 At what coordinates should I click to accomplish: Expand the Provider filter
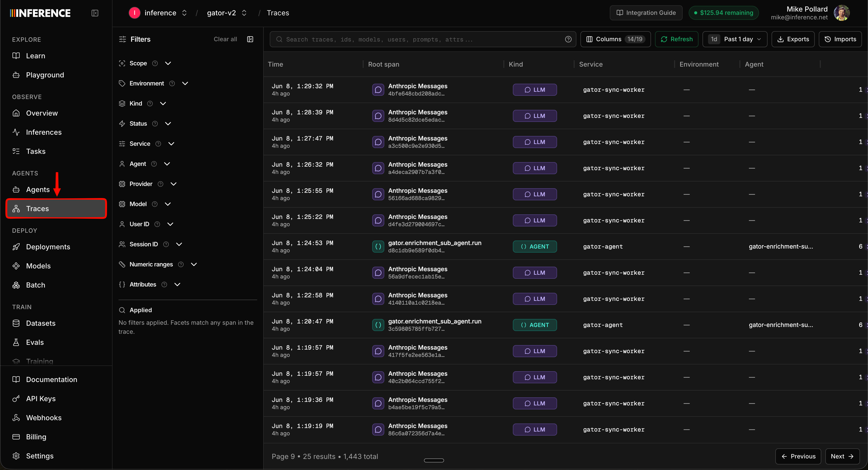(174, 184)
